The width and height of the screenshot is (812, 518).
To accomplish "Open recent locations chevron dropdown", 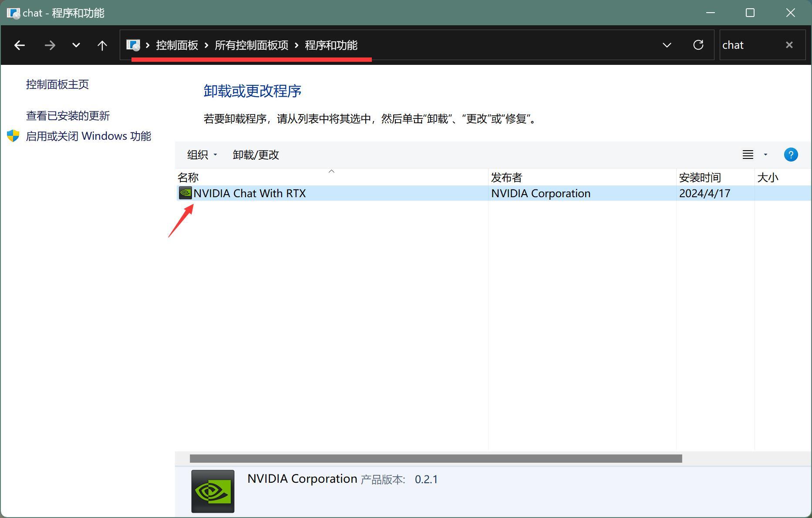I will pyautogui.click(x=76, y=45).
